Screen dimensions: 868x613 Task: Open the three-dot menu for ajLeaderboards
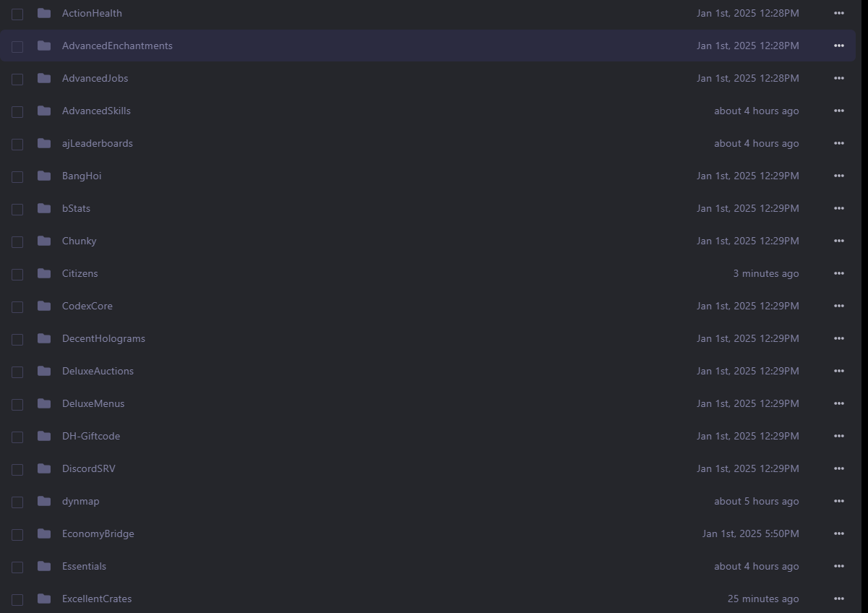pos(838,143)
